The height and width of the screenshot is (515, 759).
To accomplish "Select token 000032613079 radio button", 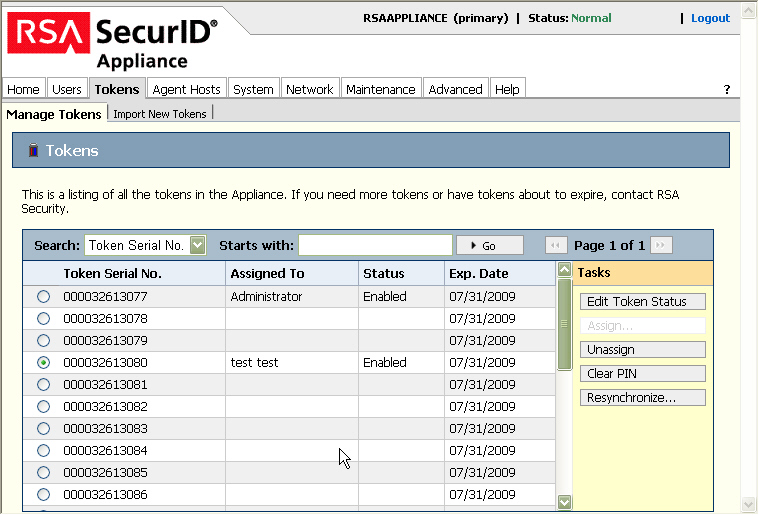I will (x=44, y=341).
